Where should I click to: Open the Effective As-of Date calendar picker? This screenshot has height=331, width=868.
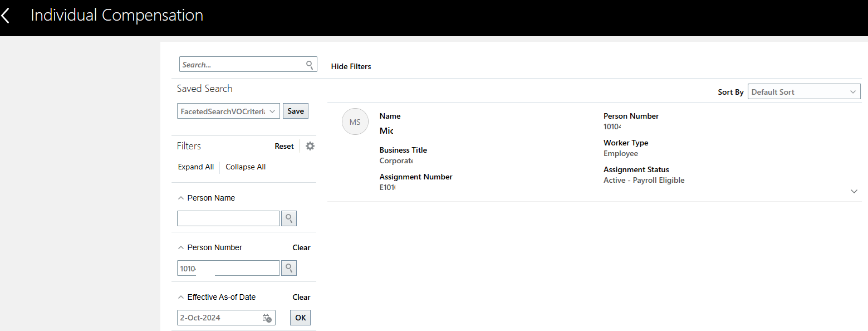coord(267,317)
